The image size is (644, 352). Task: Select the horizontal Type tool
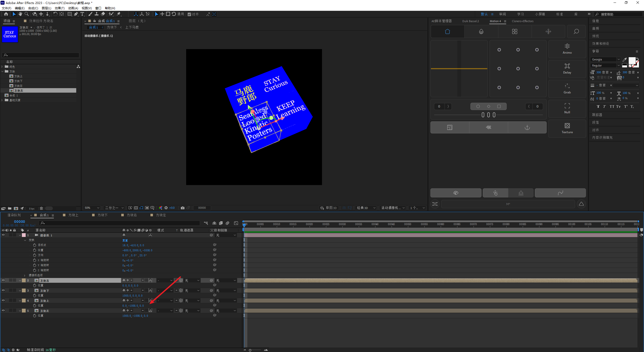point(82,14)
